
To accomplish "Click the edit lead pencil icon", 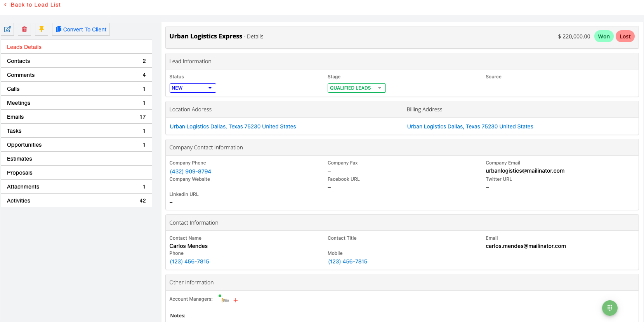I will 7,29.
